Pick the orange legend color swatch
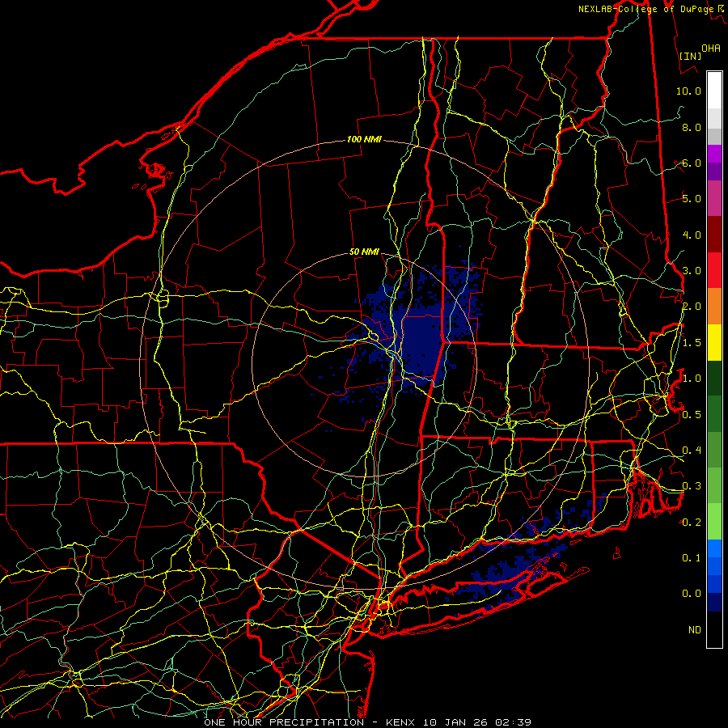The height and width of the screenshot is (728, 728). click(x=714, y=306)
